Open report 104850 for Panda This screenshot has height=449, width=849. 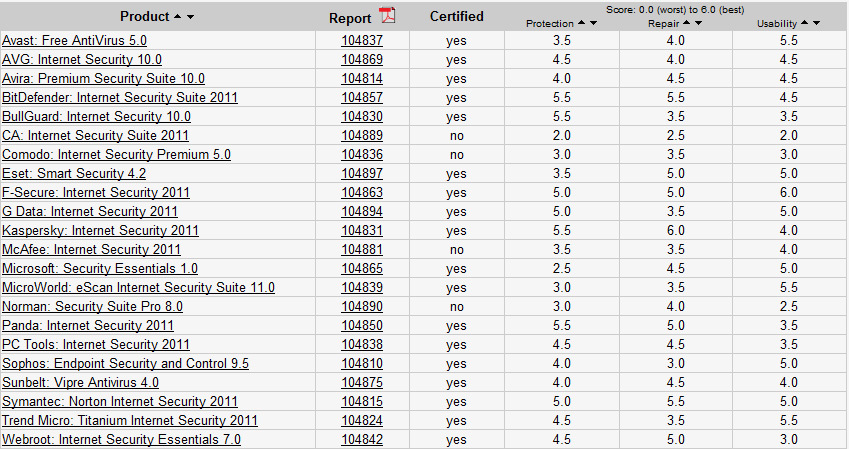point(362,325)
